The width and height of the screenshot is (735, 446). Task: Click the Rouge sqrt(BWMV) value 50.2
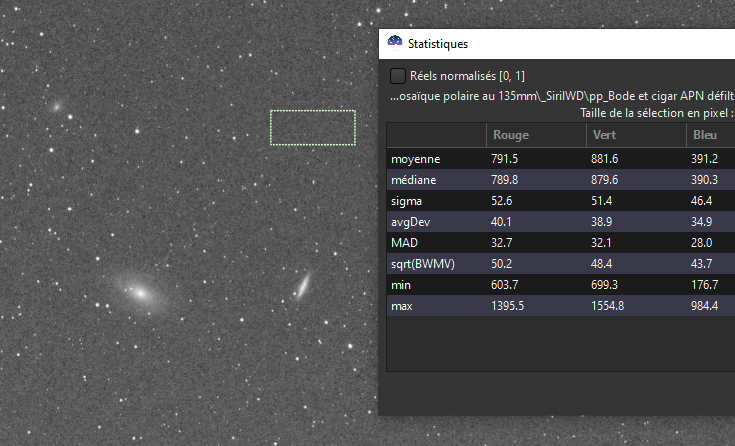(501, 264)
